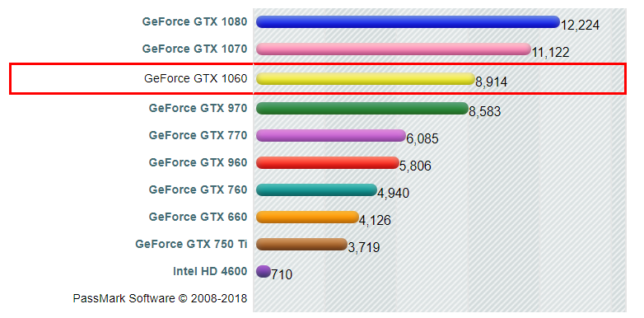The width and height of the screenshot is (644, 318).
Task: Click the PassMark Software copyright text
Action: [x=161, y=298]
